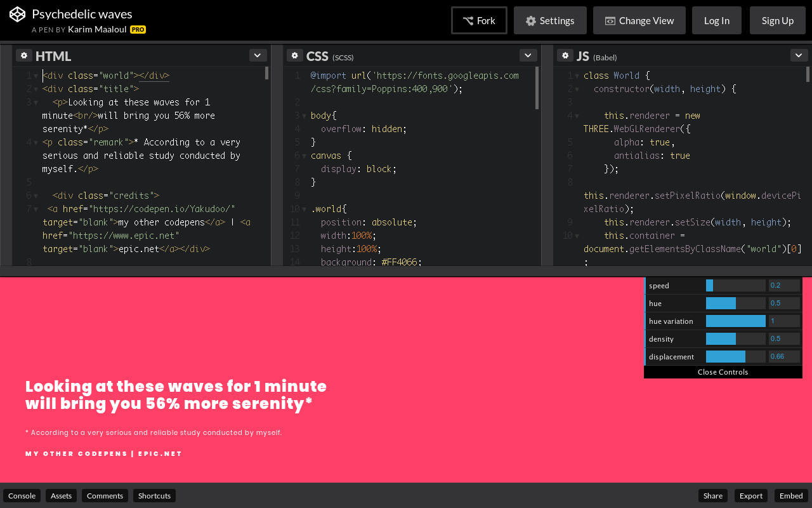Expand the HTML panel dropdown chevron
This screenshot has height=508, width=812.
(x=258, y=55)
